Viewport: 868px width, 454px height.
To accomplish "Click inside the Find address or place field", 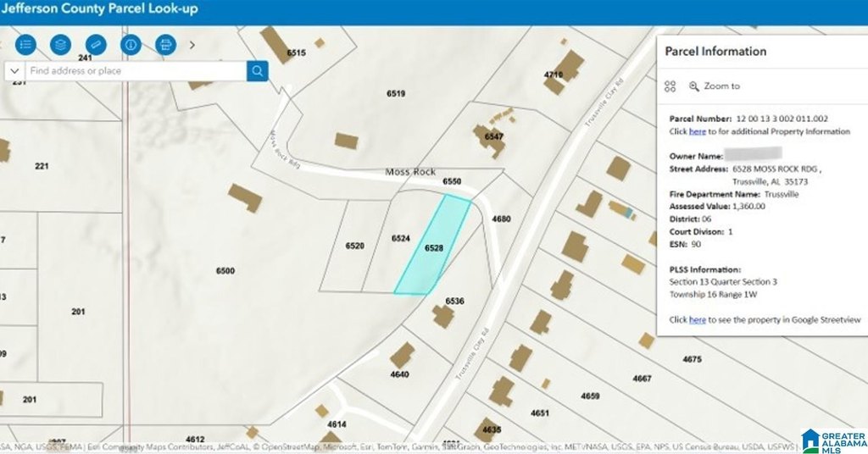I will [x=136, y=71].
